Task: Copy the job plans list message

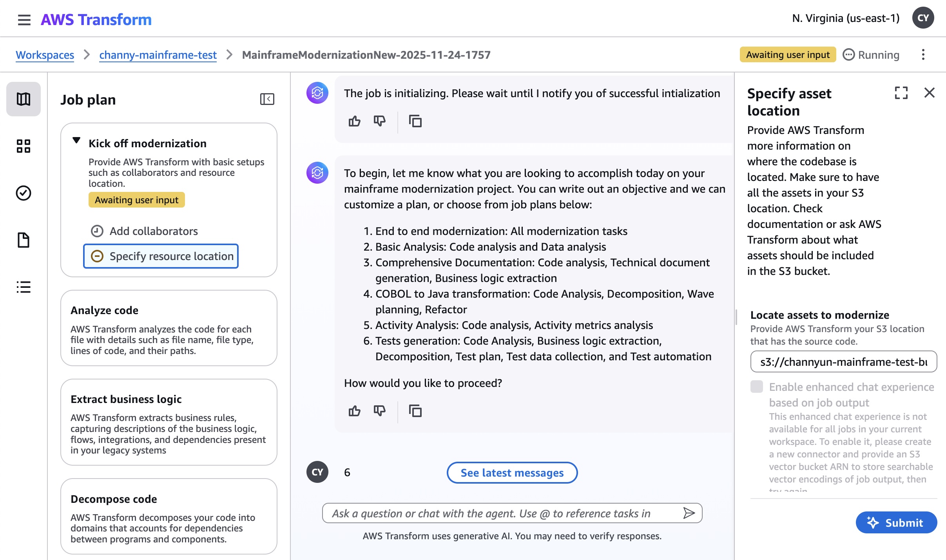Action: (415, 411)
